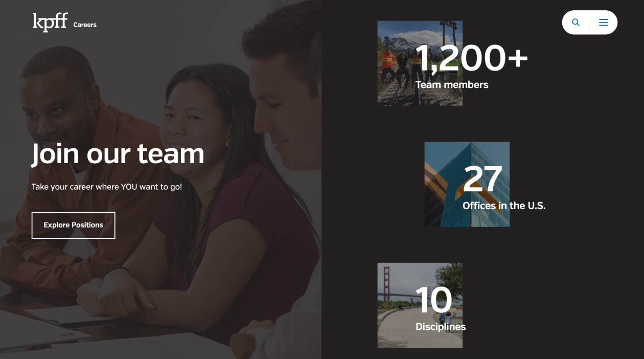Click the Careers label beside logo

coord(85,25)
